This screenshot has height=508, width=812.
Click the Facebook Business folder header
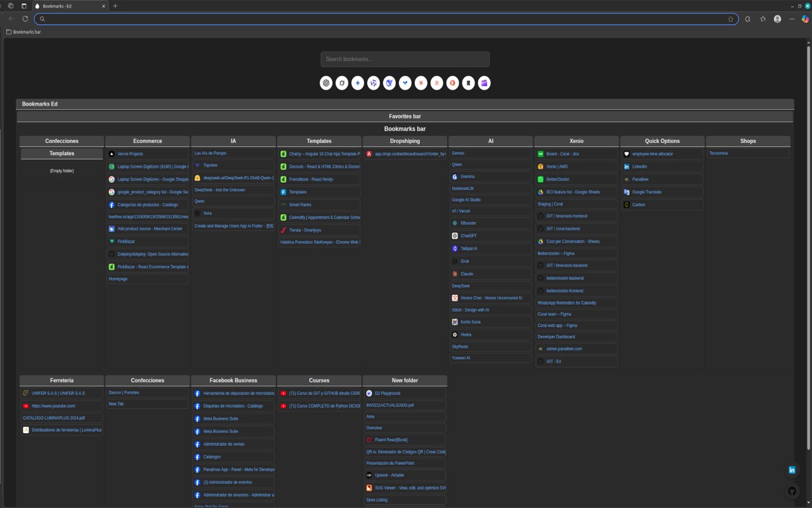(233, 380)
